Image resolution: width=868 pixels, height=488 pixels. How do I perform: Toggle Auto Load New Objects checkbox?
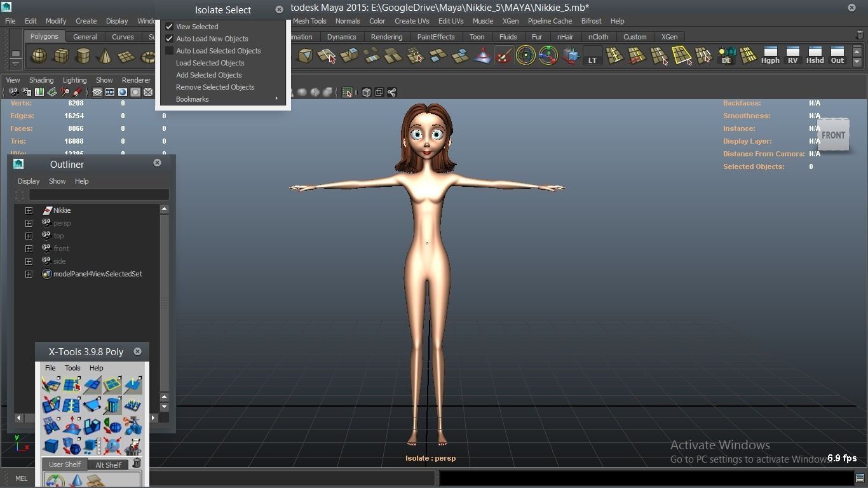coord(170,39)
